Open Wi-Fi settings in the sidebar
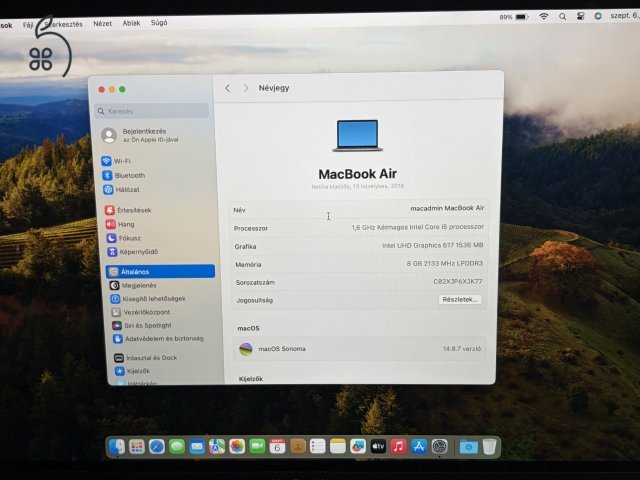Image resolution: width=640 pixels, height=480 pixels. click(116, 161)
